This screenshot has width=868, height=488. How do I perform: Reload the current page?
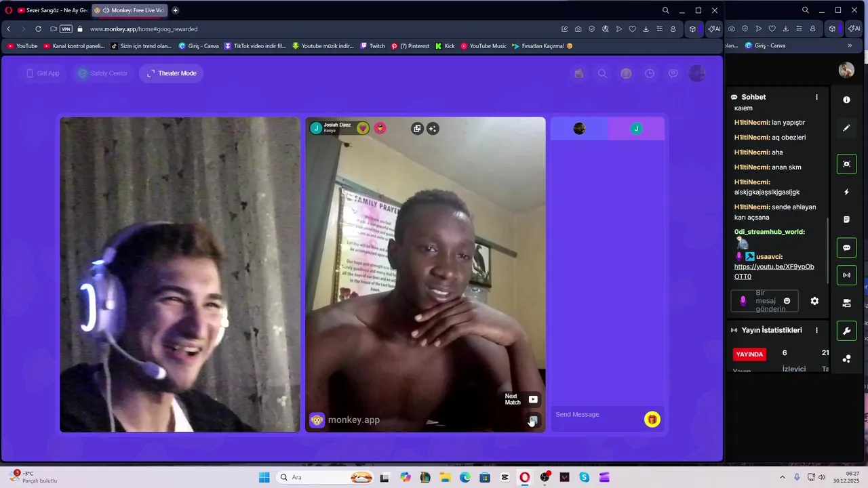tap(38, 29)
